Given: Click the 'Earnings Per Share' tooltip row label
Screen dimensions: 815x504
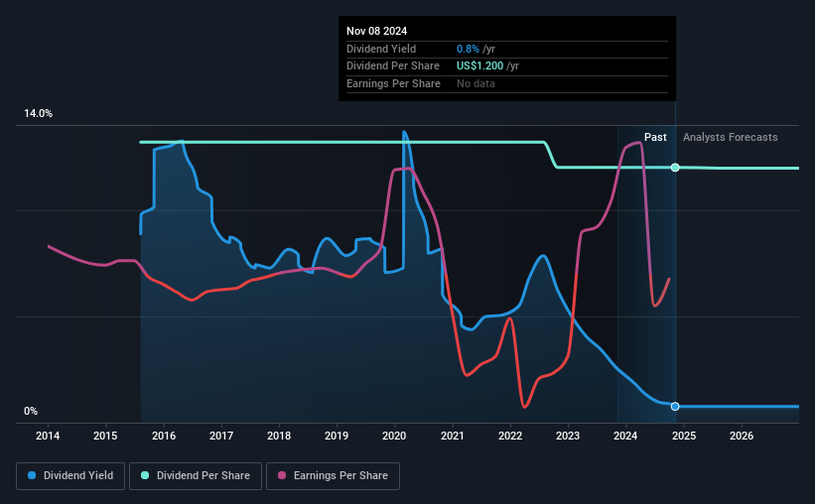Looking at the screenshot, I should coord(393,83).
